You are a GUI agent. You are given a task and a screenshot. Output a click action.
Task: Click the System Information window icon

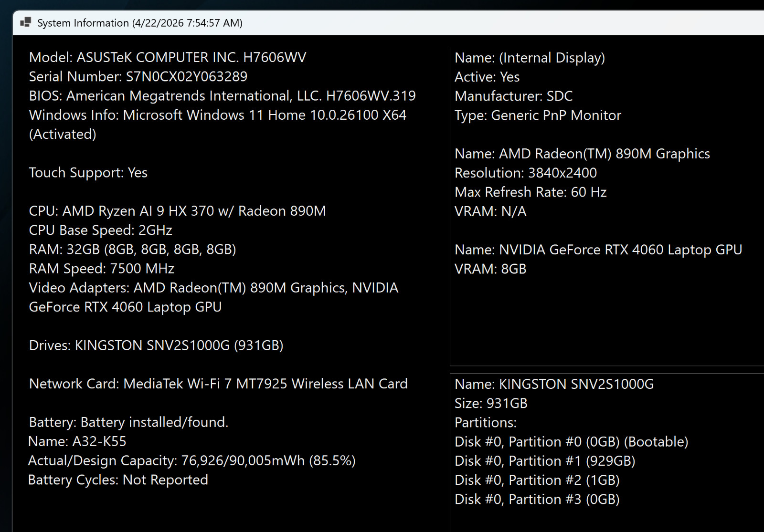pyautogui.click(x=26, y=22)
